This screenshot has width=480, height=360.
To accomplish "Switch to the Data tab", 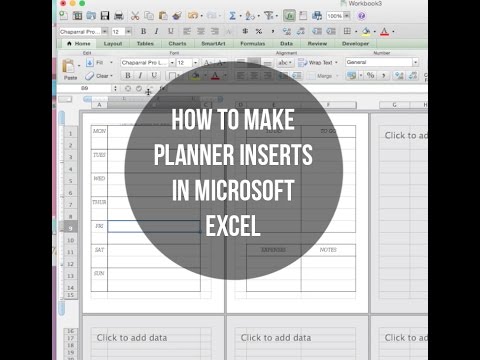I will click(286, 44).
